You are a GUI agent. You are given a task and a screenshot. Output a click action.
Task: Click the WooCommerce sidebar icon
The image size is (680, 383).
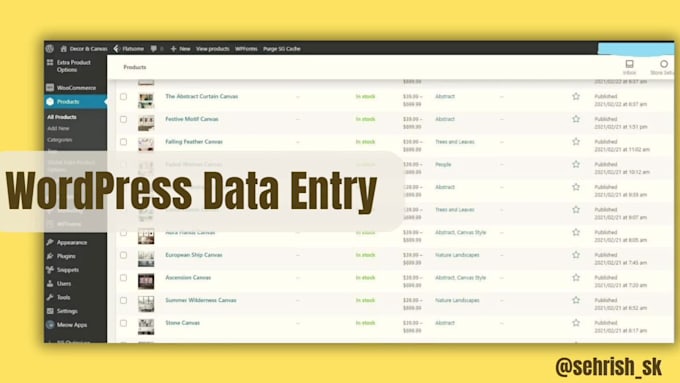50,88
